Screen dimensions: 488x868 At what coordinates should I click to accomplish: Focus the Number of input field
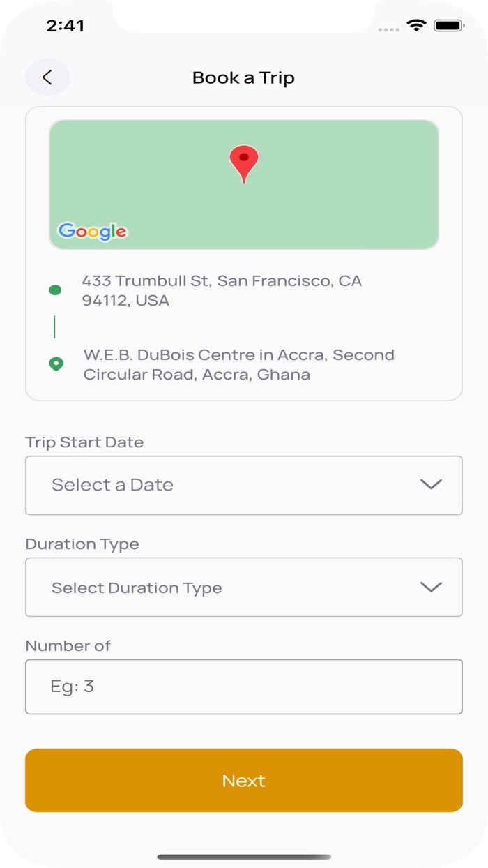tap(244, 687)
